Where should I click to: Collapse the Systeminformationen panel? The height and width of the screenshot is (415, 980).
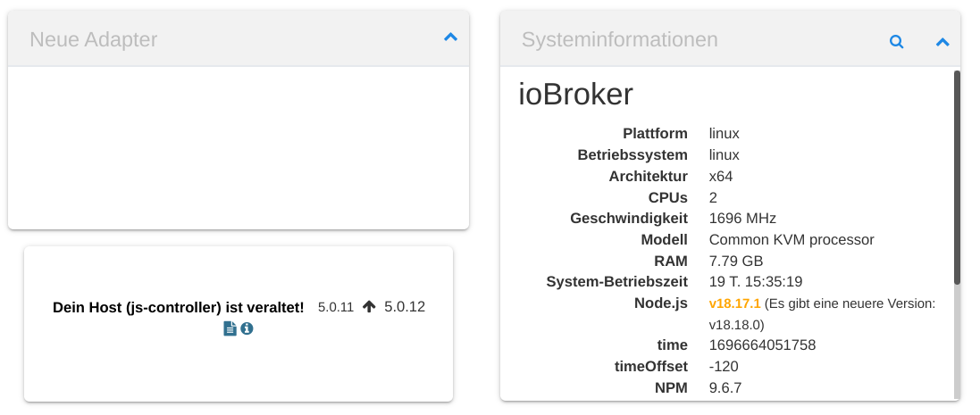pos(942,42)
